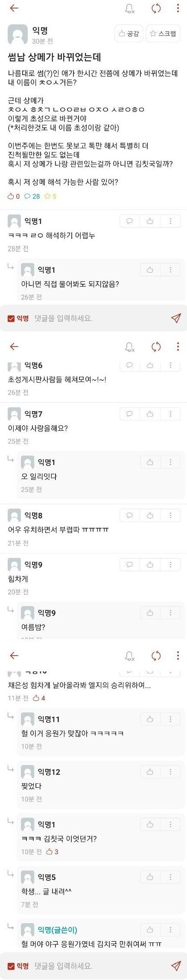The image size is (187, 980).
Task: Tap the back arrow at top of post
Action: pyautogui.click(x=14, y=8)
